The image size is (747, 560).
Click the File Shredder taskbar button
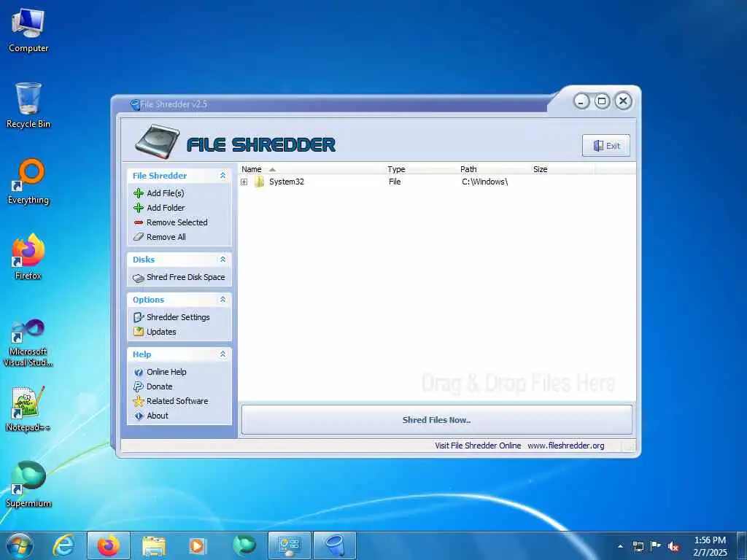335,545
